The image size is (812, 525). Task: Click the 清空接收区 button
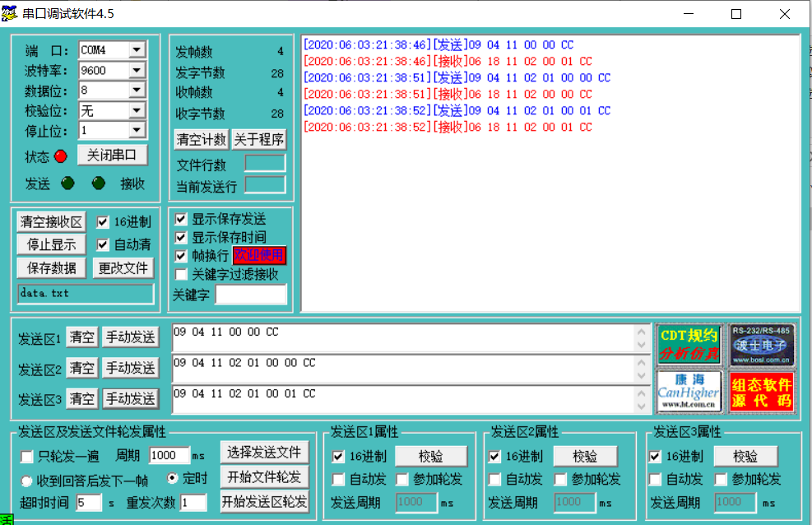(51, 221)
